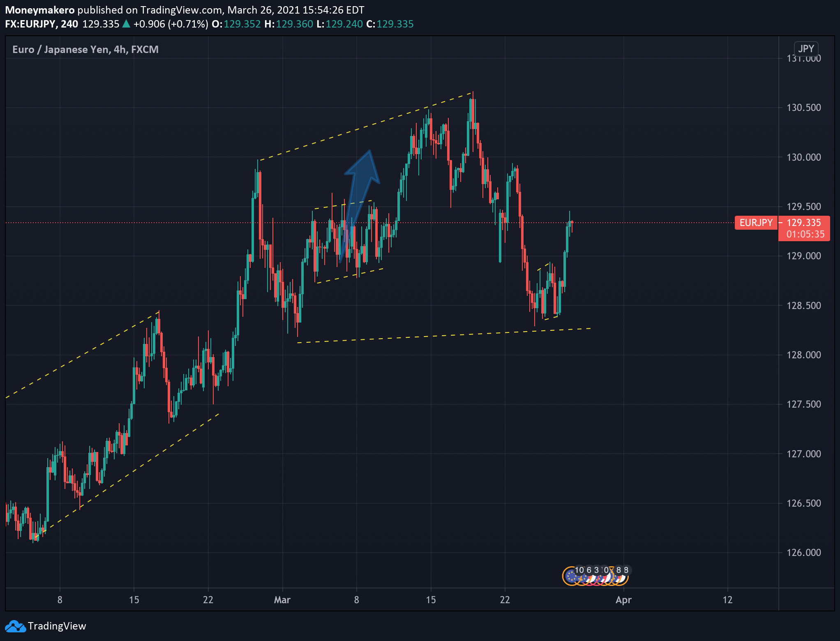Click the low value 129.240
The image size is (840, 641).
point(344,24)
